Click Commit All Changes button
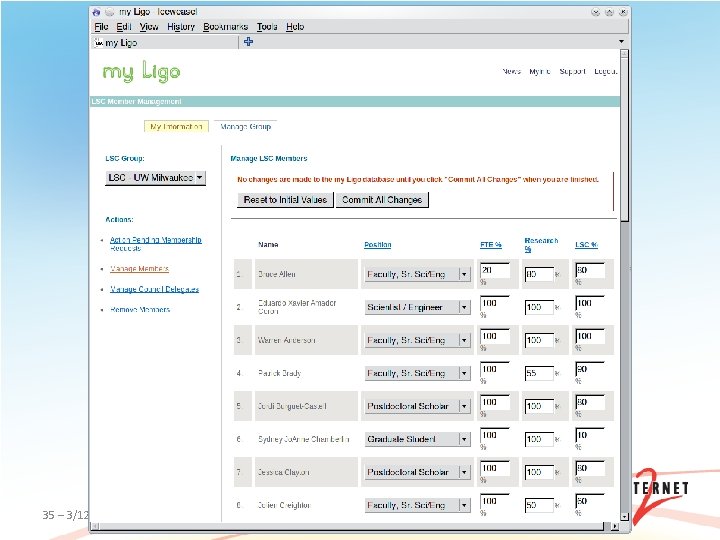The height and width of the screenshot is (540, 720). point(382,200)
